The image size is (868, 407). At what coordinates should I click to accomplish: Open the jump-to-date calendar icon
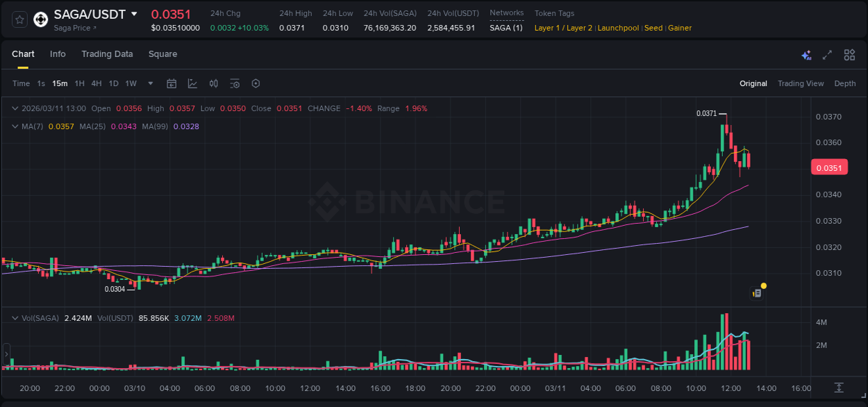pos(172,83)
